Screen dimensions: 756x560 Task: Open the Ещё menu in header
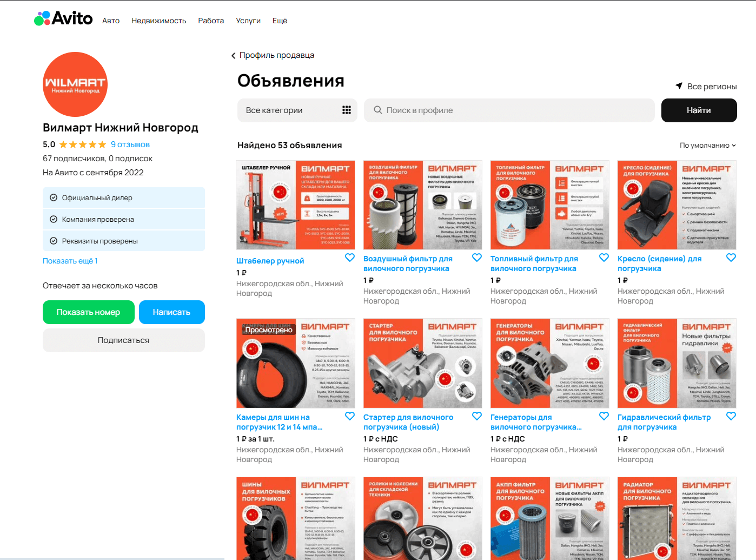tap(280, 21)
